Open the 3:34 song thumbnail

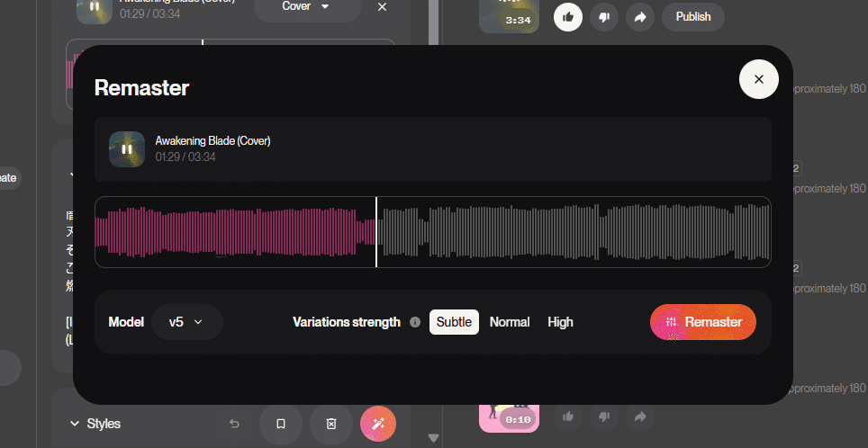[509, 15]
